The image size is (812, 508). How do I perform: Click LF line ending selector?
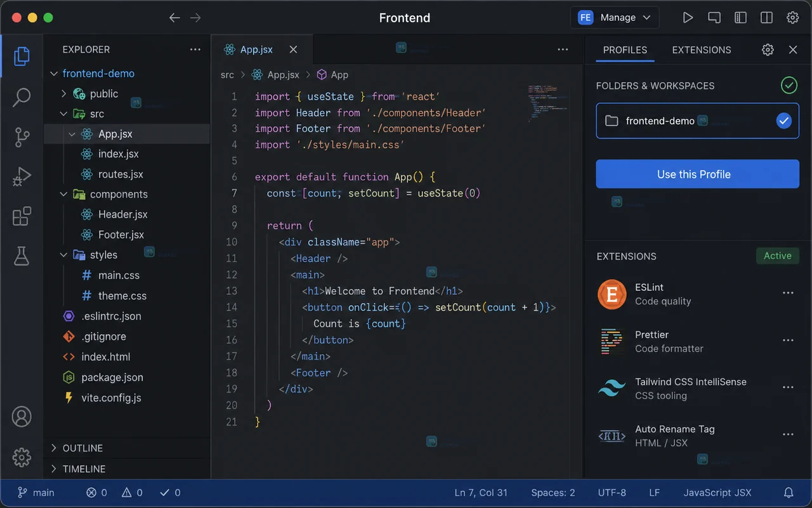654,493
